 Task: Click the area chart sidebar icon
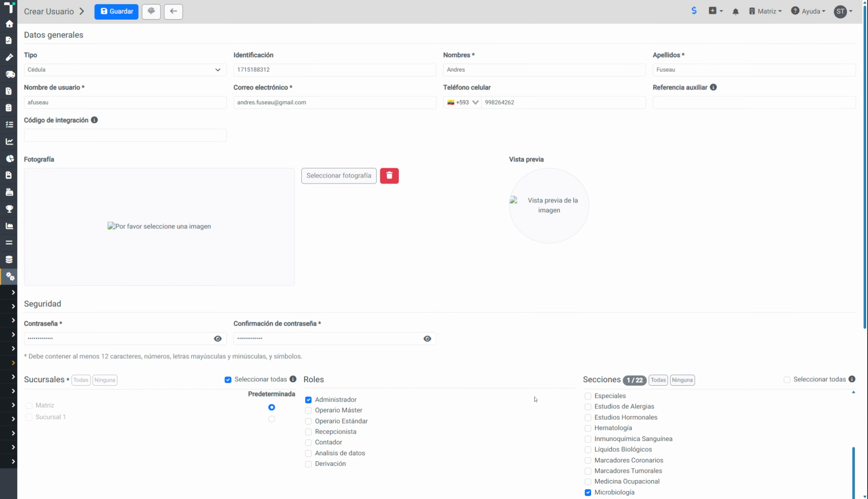coord(9,226)
